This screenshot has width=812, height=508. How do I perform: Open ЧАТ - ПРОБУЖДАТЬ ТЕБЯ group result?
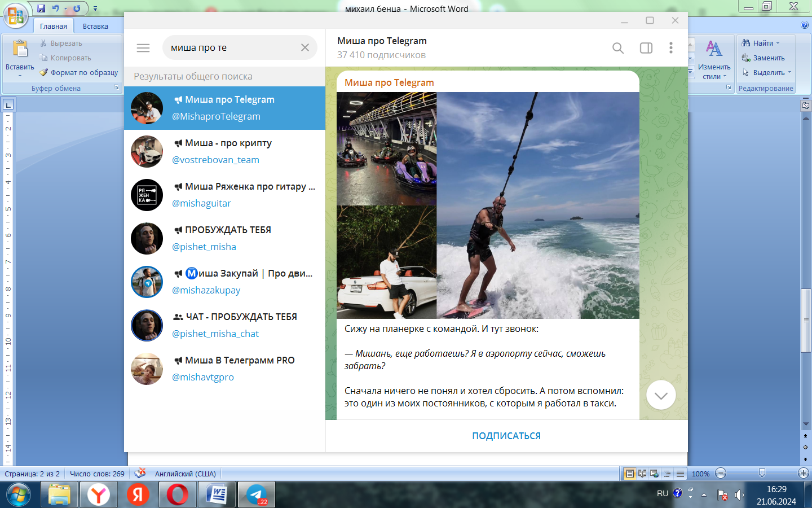click(x=224, y=325)
